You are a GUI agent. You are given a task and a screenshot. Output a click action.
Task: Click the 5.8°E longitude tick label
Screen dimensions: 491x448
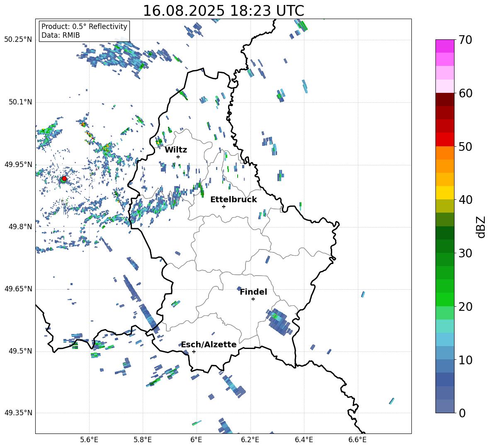143,440
